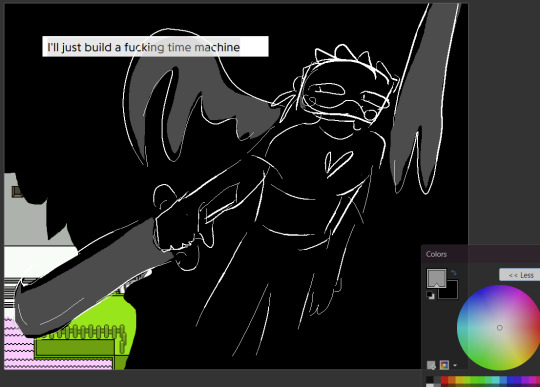Choose the cyan palette swatch
This screenshot has width=540, height=387.
[496, 380]
